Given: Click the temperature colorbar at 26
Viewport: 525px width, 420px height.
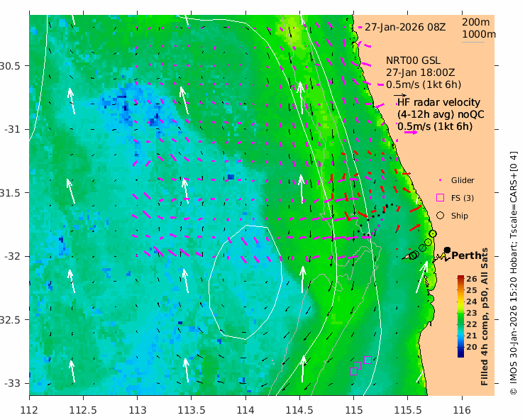Looking at the screenshot, I should 460,279.
